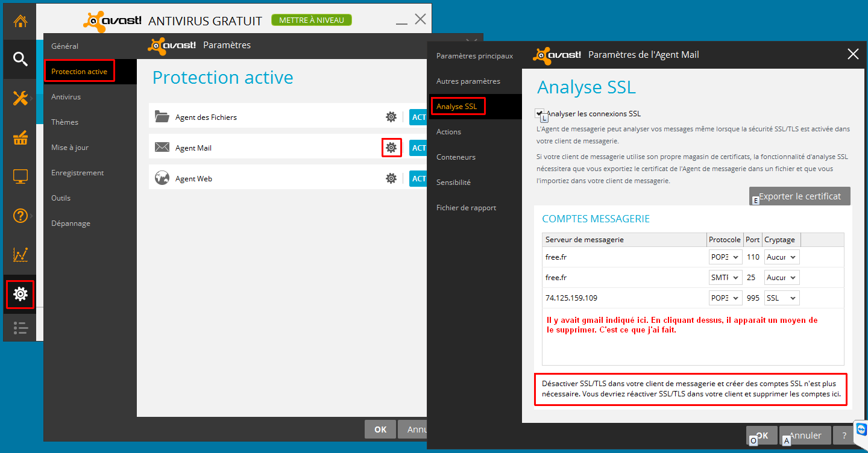Select Mise à jour in Paramètres sidebar
The height and width of the screenshot is (453, 868).
(70, 147)
